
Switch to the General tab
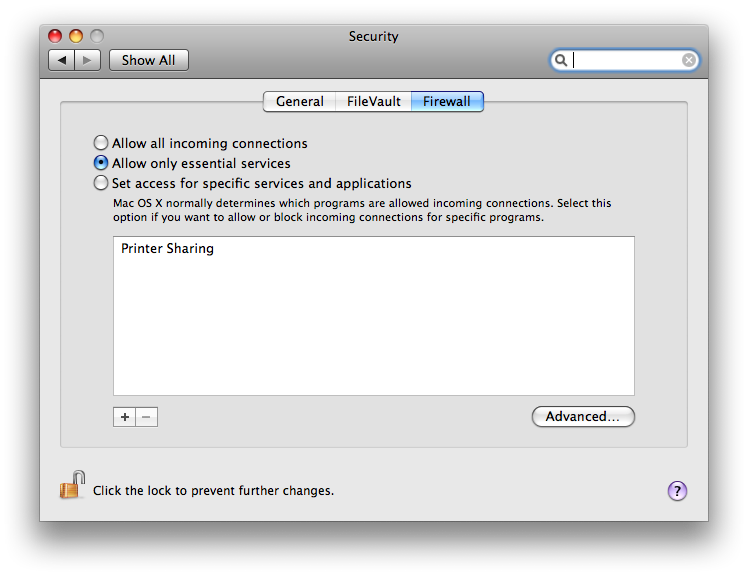300,102
